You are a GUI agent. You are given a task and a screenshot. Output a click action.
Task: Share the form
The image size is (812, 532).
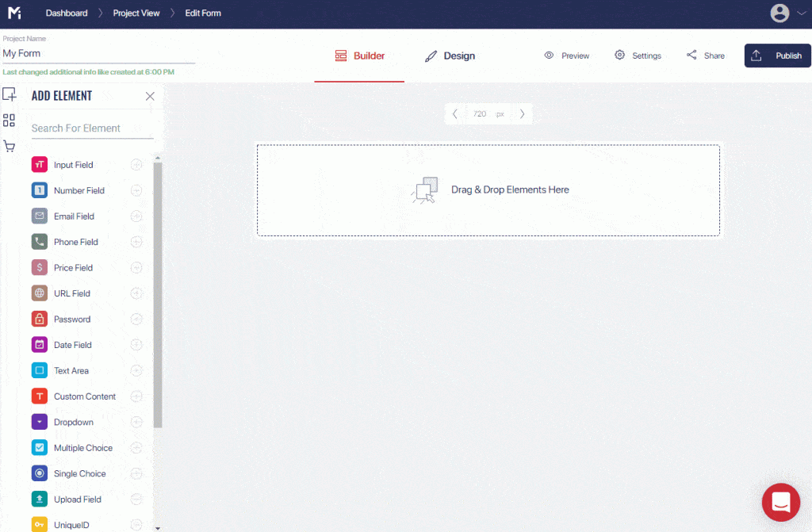(705, 55)
